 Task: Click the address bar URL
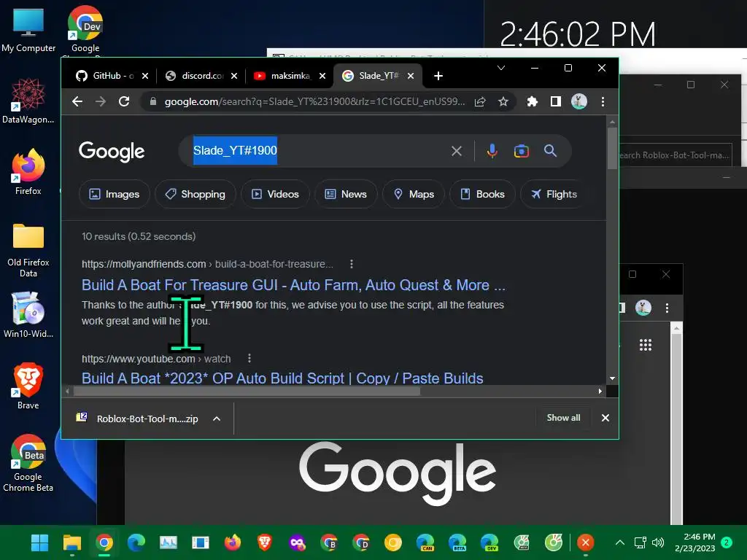pyautogui.click(x=314, y=101)
